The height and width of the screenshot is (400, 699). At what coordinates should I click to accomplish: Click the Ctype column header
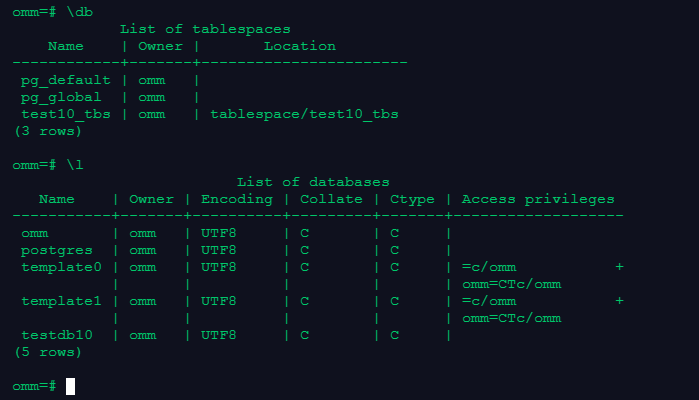pyautogui.click(x=412, y=199)
